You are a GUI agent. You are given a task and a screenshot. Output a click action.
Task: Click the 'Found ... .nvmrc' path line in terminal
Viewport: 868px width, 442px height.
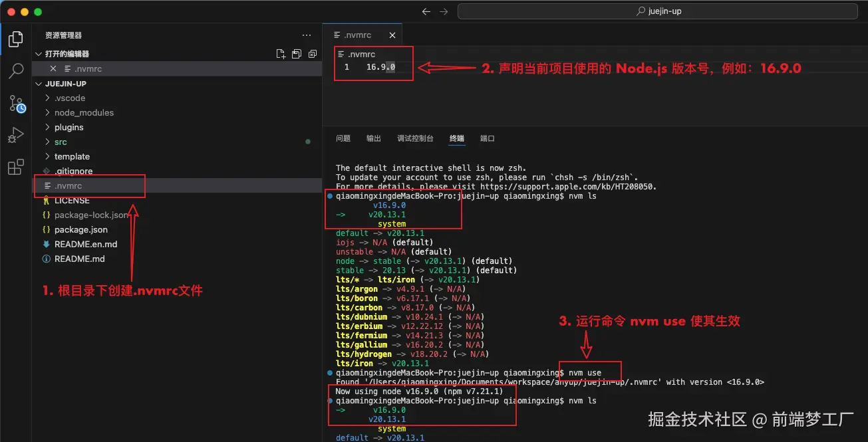[x=550, y=382]
